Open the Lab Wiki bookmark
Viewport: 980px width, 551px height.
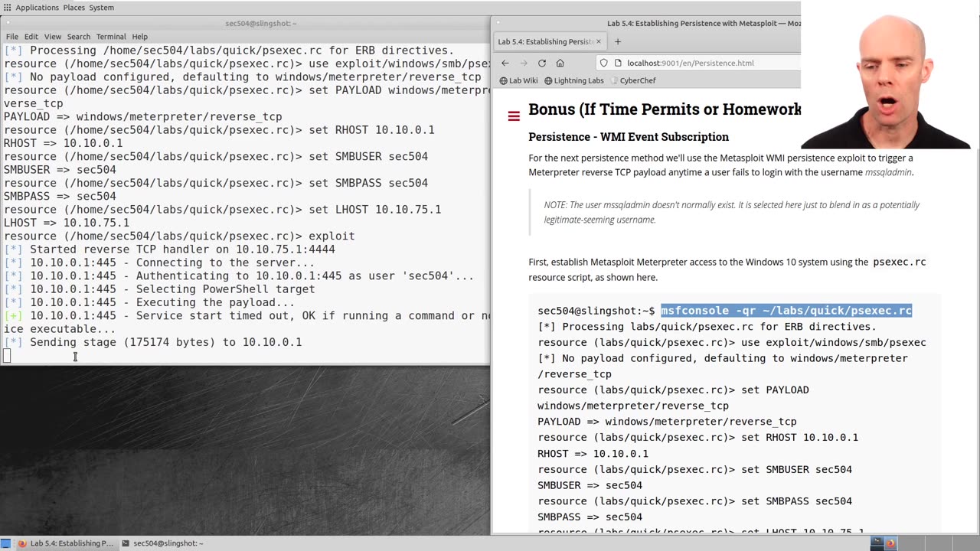[x=518, y=80]
